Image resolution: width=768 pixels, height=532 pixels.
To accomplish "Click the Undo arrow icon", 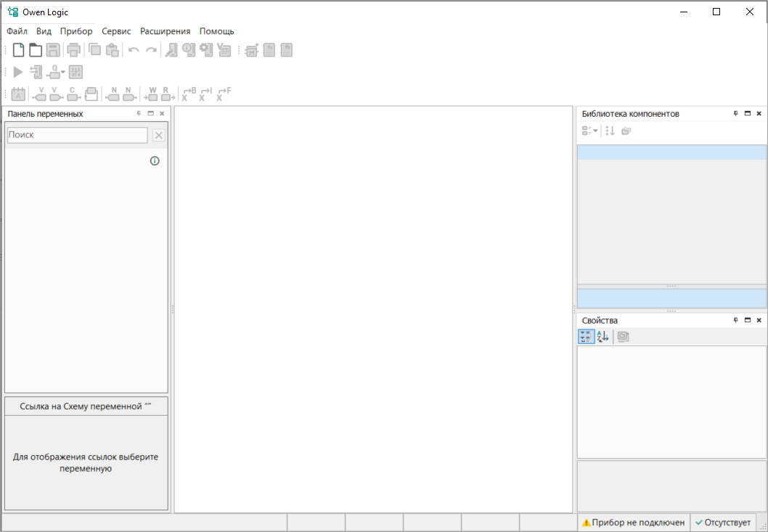I will [x=134, y=50].
